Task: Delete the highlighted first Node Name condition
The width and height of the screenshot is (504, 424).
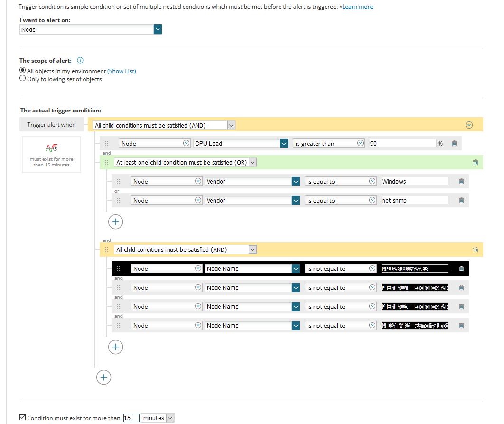Action: tap(461, 268)
